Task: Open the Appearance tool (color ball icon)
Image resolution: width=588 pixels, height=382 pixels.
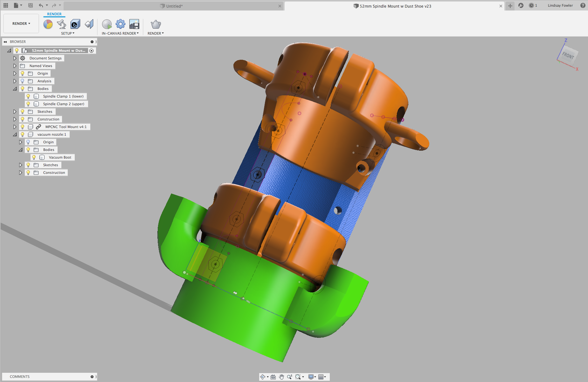Action: (48, 24)
